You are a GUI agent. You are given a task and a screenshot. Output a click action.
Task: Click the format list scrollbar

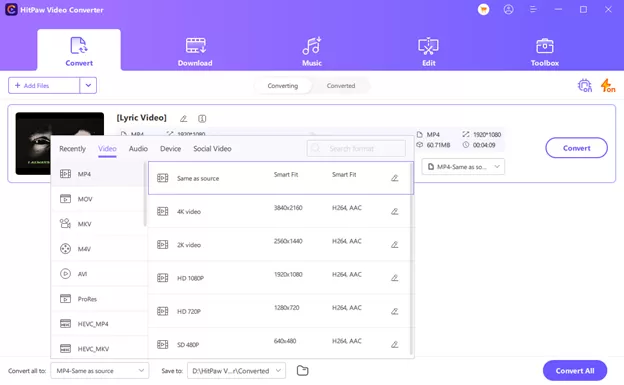point(145,195)
